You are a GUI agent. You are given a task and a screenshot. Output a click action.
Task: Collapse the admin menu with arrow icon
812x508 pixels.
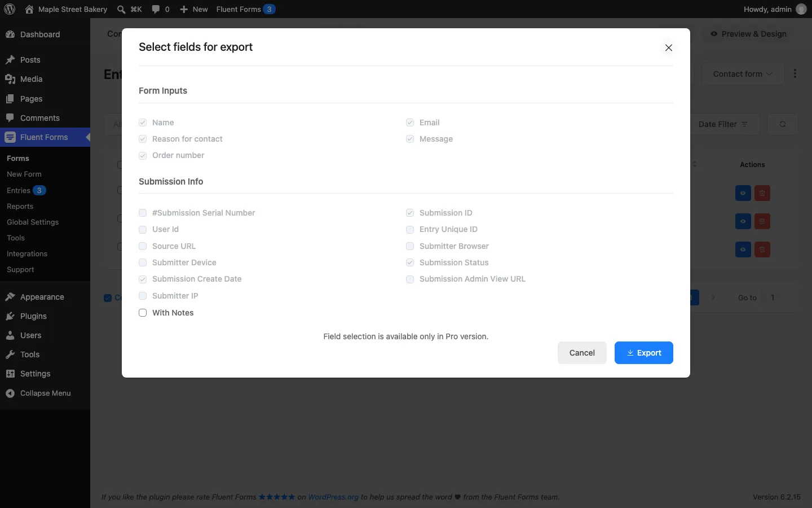10,393
